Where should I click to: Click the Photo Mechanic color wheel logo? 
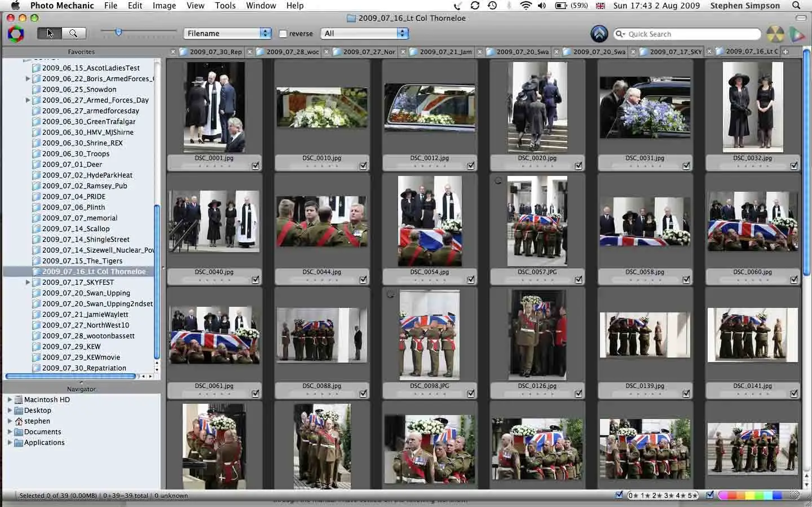(x=16, y=33)
